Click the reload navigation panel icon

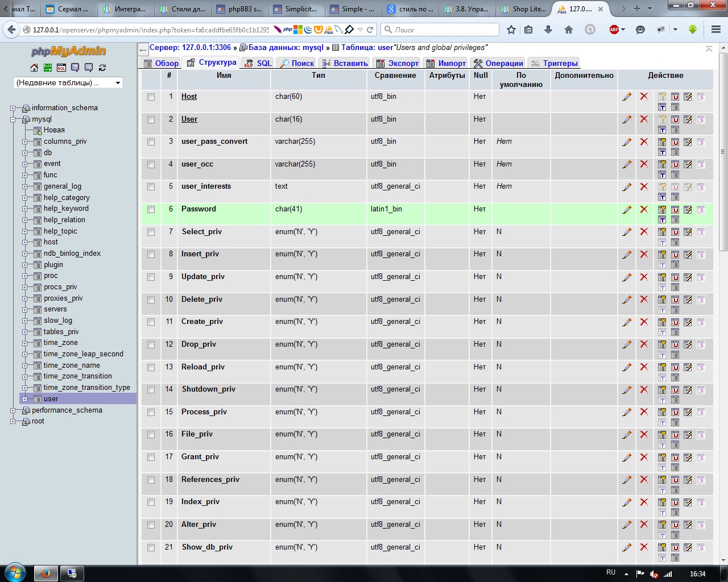tap(102, 68)
